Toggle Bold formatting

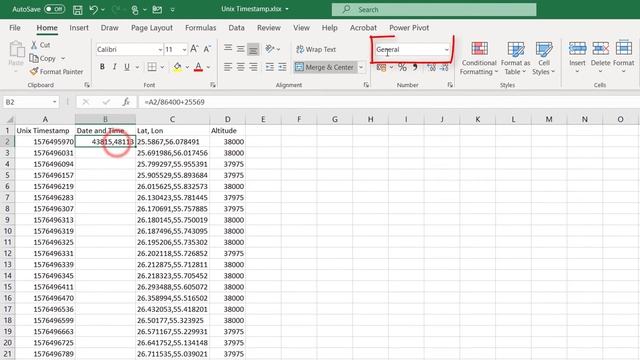[102, 67]
